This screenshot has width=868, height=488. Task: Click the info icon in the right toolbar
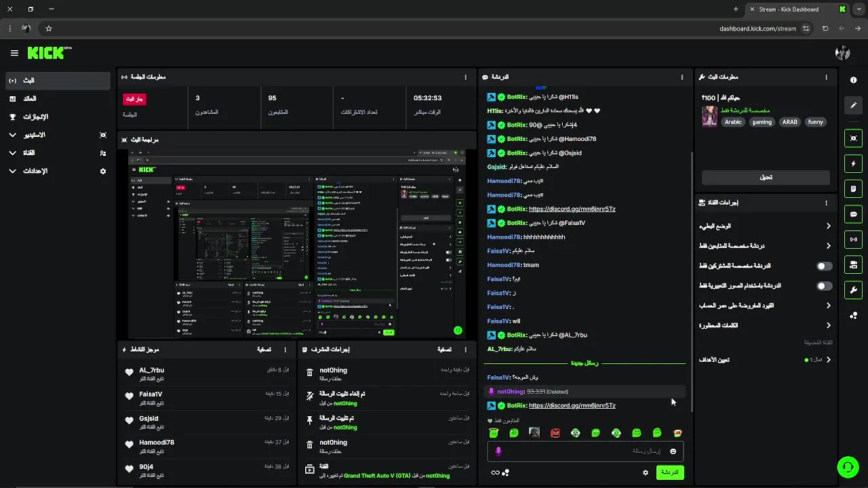(853, 80)
